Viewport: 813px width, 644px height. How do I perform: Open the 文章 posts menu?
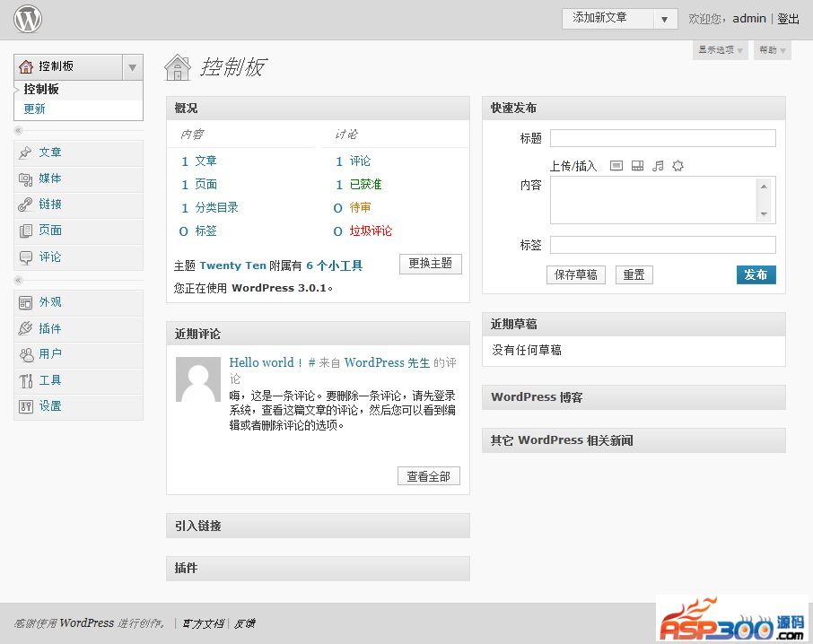pyautogui.click(x=50, y=152)
